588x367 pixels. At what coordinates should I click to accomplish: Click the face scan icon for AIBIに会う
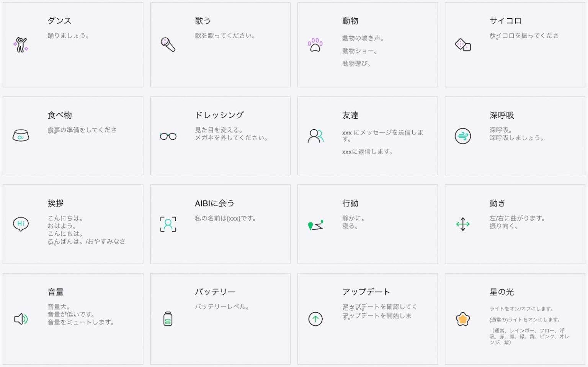(x=168, y=224)
